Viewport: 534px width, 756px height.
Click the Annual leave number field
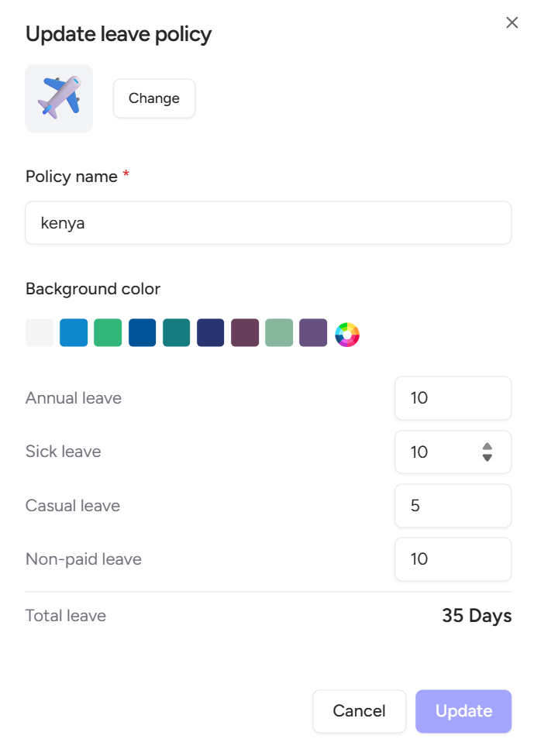pos(453,398)
